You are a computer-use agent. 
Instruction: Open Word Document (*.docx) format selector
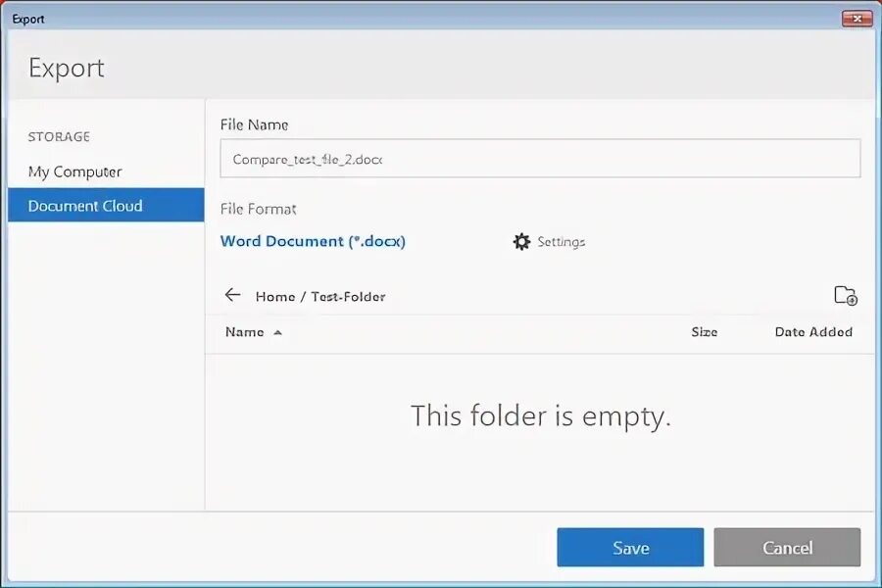pyautogui.click(x=313, y=241)
